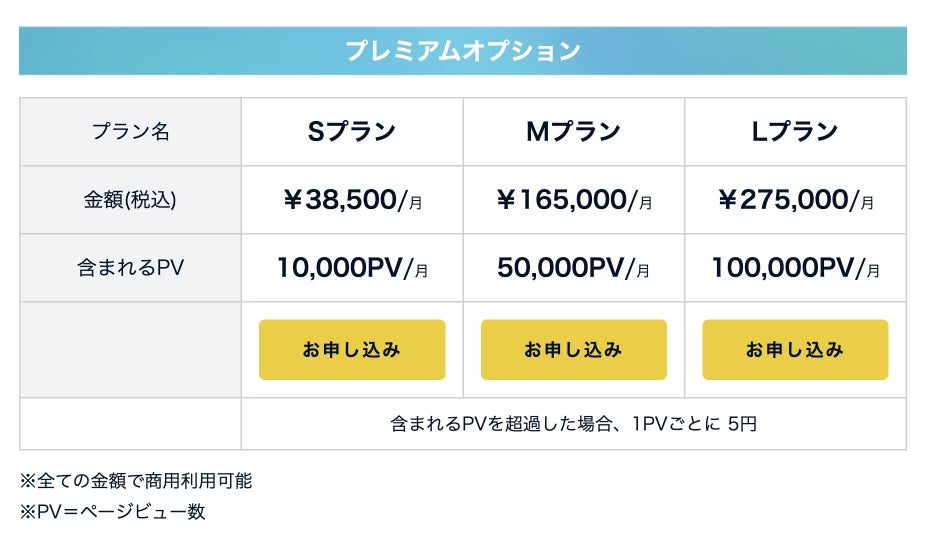Select the Sプラン column heading
Image resolution: width=942 pixels, height=540 pixels.
point(352,132)
